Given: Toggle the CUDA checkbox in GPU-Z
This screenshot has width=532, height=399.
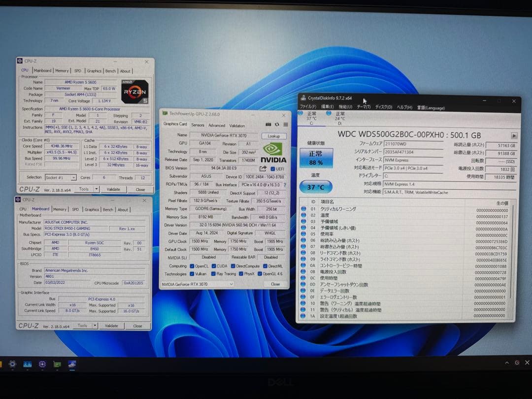Looking at the screenshot, I should coord(213,266).
